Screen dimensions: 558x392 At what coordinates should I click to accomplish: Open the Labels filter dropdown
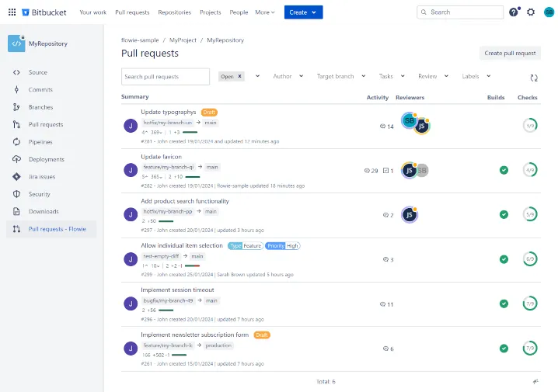(x=476, y=76)
